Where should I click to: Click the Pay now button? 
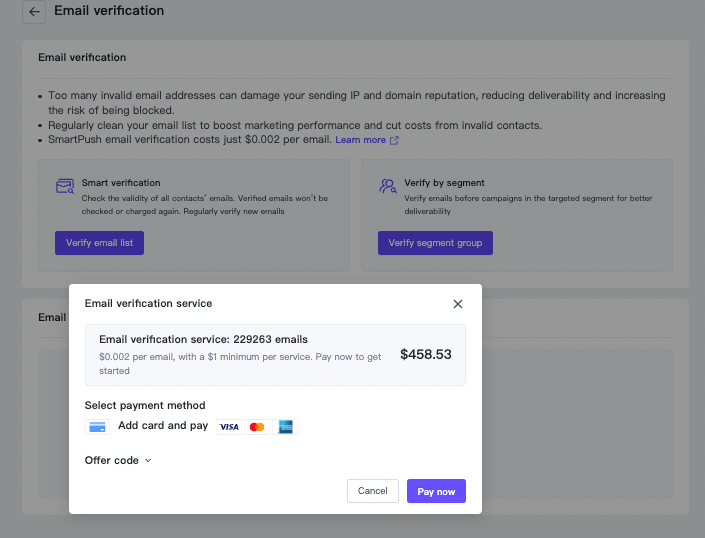point(436,491)
